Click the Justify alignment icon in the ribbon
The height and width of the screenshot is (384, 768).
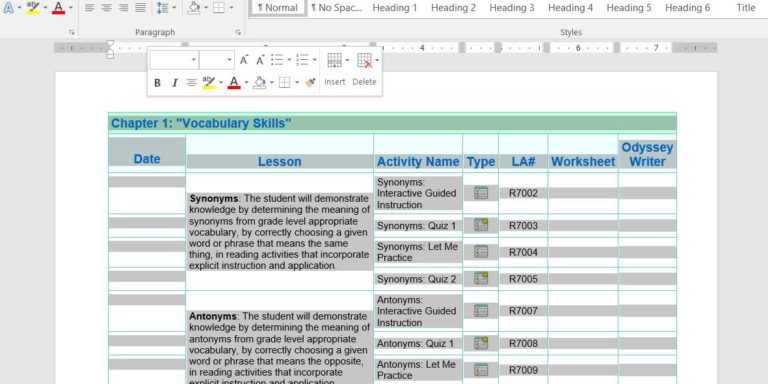141,8
